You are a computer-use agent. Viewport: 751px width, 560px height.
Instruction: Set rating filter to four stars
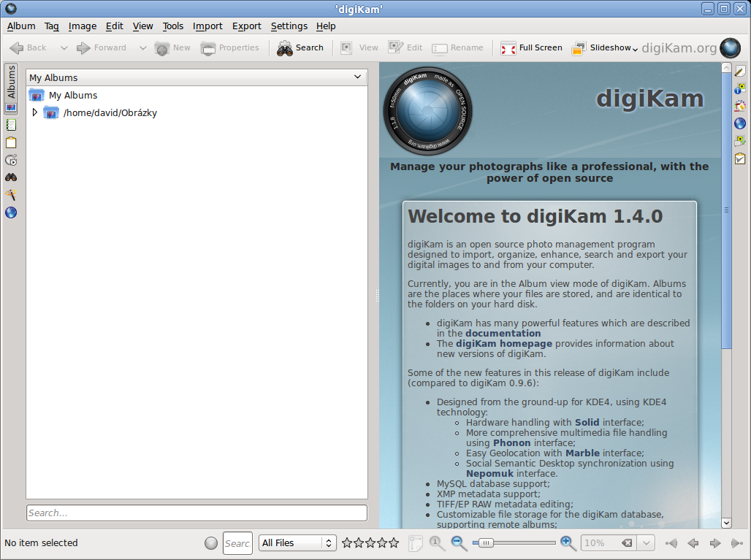click(x=382, y=542)
